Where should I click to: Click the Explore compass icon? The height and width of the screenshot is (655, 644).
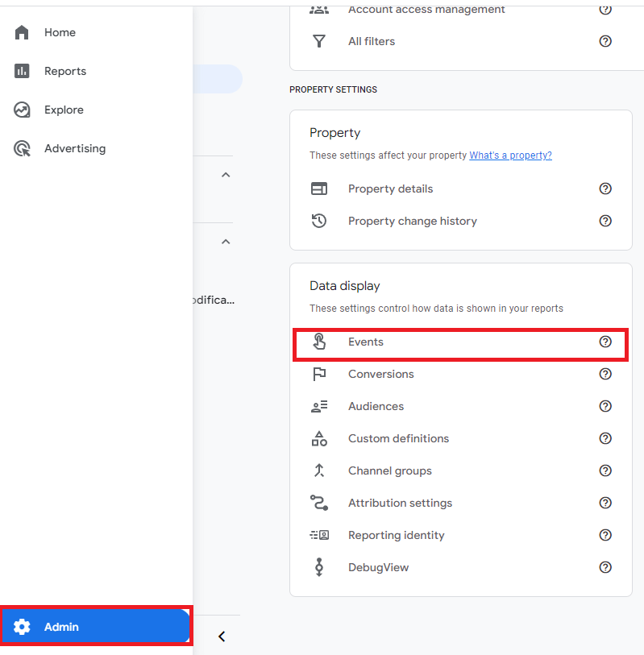[x=22, y=110]
